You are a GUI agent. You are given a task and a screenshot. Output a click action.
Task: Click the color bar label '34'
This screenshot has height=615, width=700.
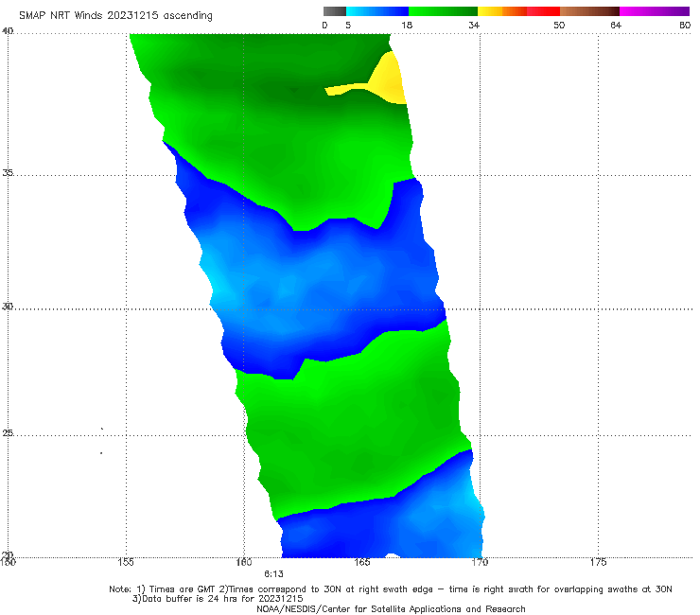click(x=474, y=25)
